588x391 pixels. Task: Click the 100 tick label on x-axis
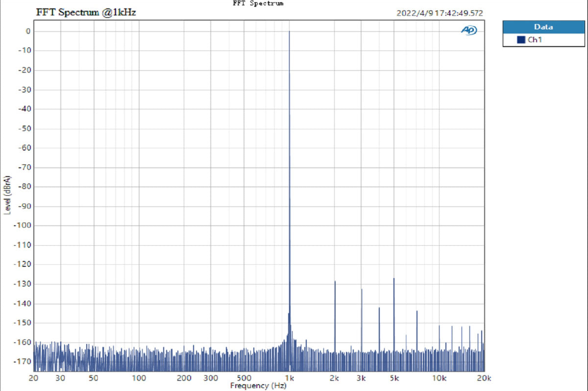pos(140,378)
